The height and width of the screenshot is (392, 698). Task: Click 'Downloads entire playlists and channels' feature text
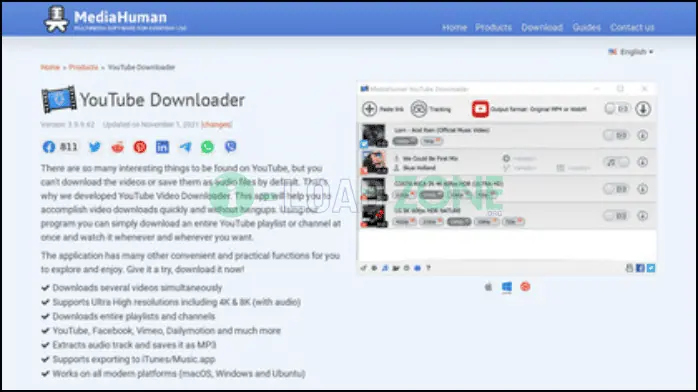pos(134,316)
